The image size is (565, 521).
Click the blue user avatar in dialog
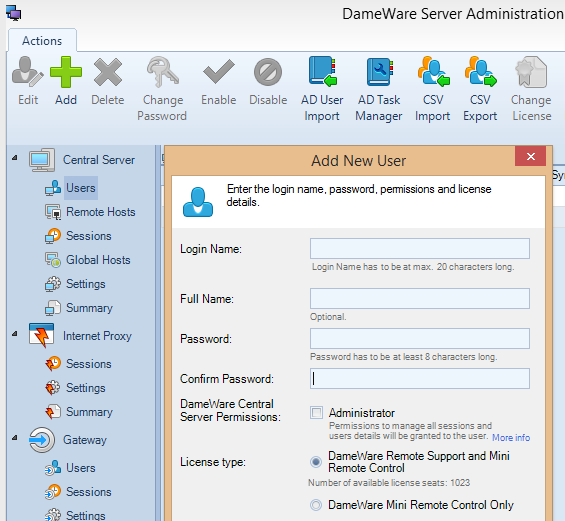click(198, 202)
